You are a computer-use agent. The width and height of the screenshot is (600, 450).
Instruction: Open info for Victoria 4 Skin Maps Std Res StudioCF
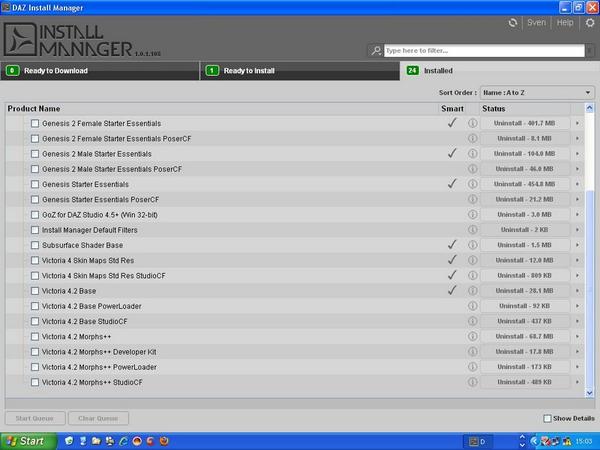[x=473, y=276]
